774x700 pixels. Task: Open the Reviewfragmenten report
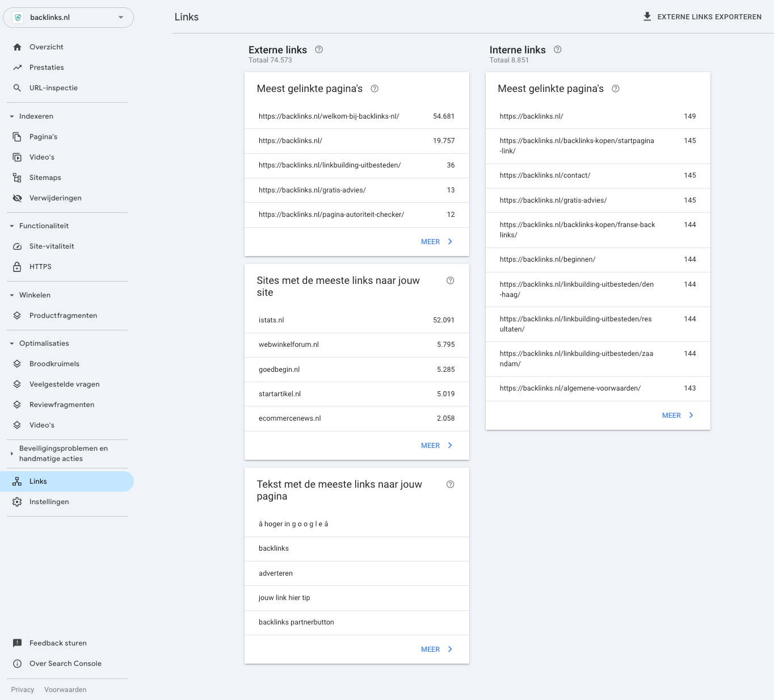pos(62,404)
